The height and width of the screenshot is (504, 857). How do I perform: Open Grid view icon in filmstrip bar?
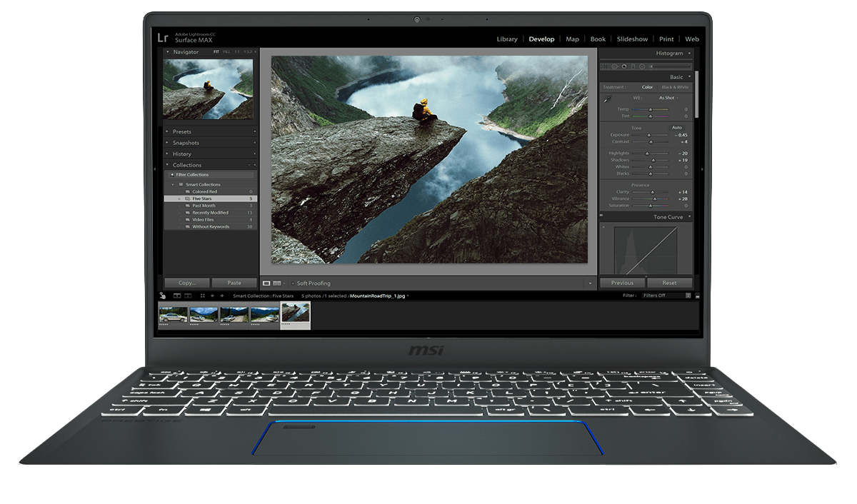pos(203,296)
